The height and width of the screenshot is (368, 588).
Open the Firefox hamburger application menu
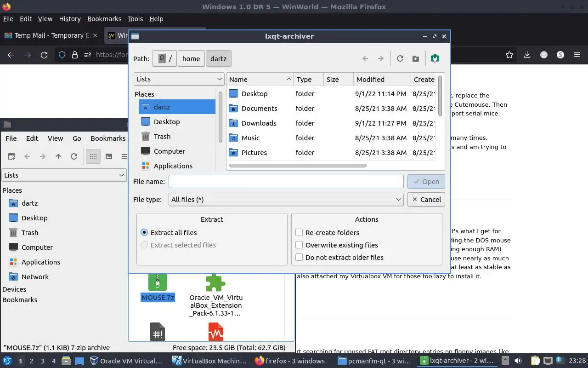[x=577, y=55]
